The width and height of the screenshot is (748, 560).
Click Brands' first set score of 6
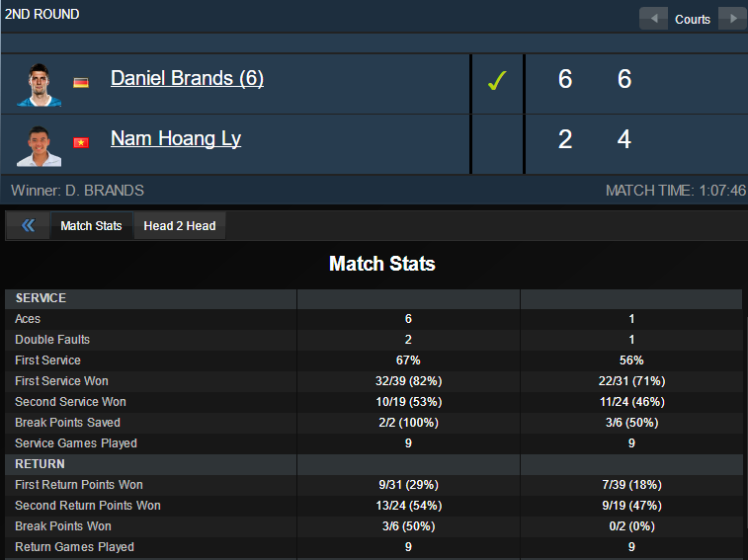565,79
